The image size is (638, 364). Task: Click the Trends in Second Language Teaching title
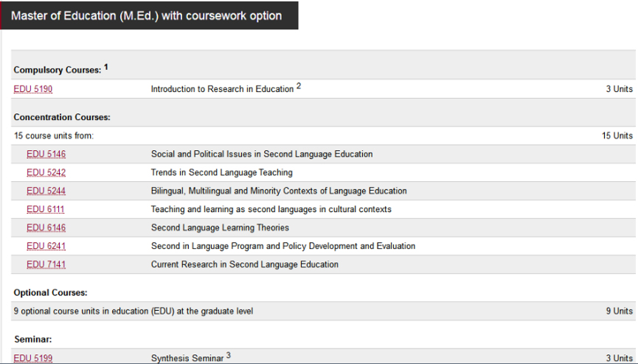pos(221,172)
